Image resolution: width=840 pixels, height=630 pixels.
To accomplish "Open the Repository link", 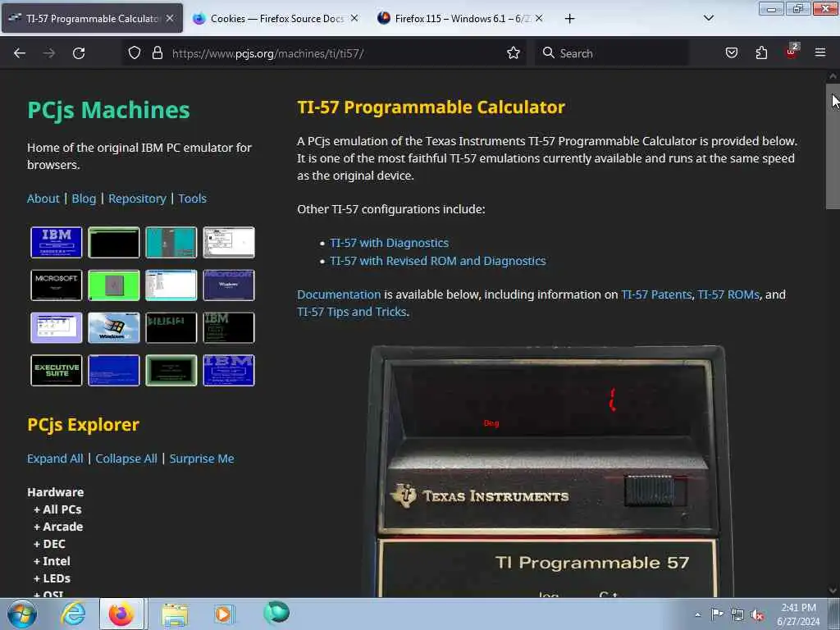I will [x=137, y=199].
